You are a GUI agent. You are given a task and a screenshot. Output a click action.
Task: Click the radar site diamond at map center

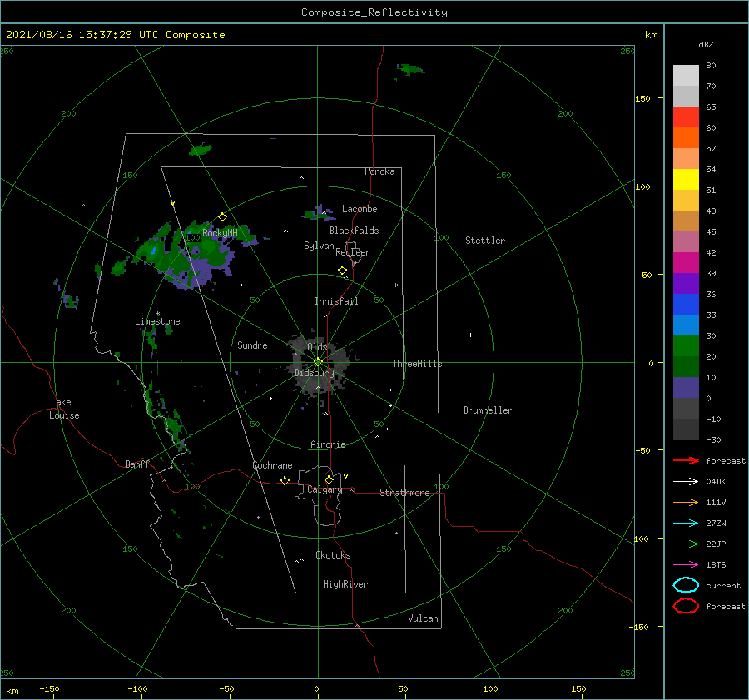(318, 362)
